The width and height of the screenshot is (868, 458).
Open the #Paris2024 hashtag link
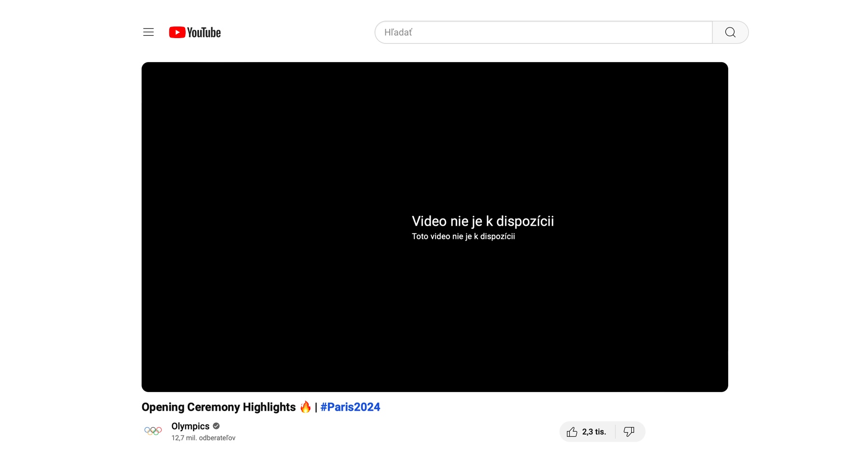point(350,407)
